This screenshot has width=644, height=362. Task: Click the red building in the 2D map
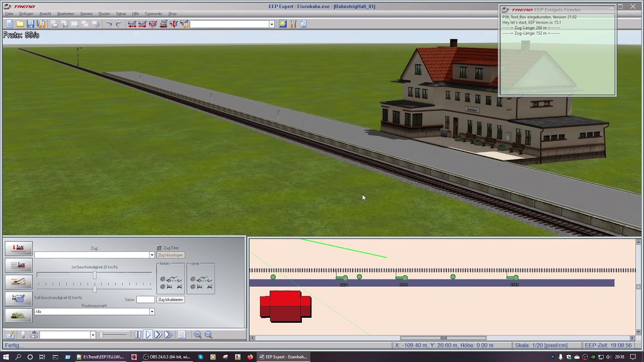285,306
